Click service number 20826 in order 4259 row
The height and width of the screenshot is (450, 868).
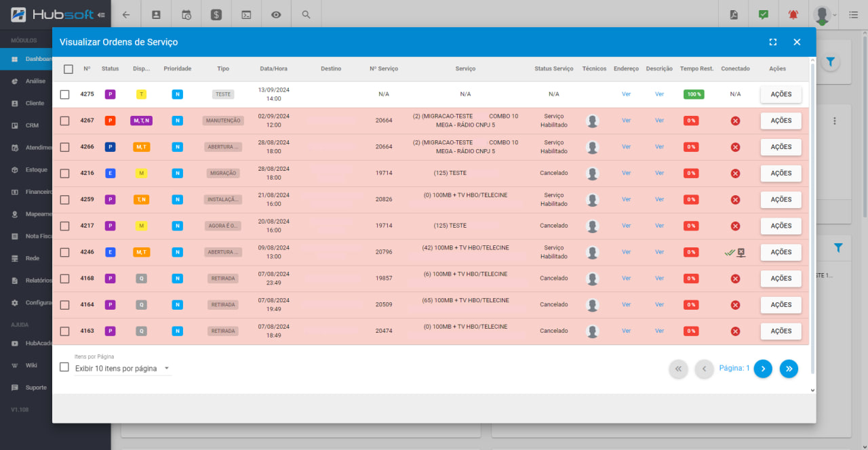[x=384, y=200]
